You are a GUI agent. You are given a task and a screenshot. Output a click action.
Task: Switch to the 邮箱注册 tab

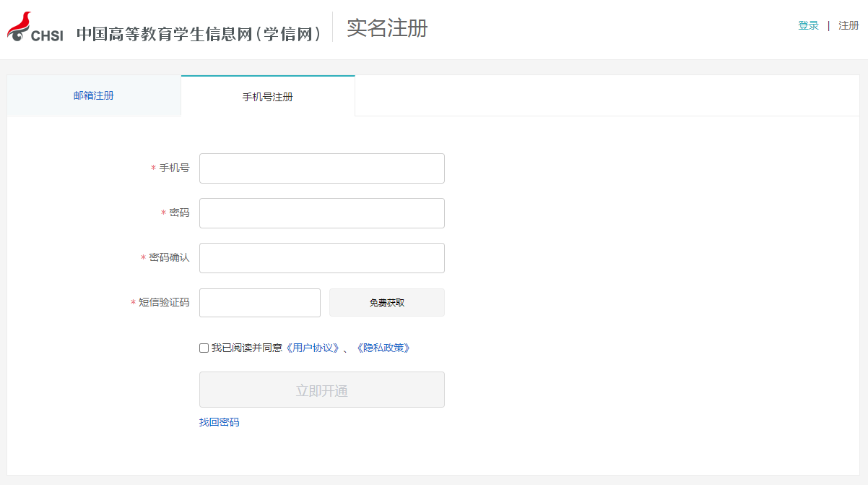click(94, 95)
